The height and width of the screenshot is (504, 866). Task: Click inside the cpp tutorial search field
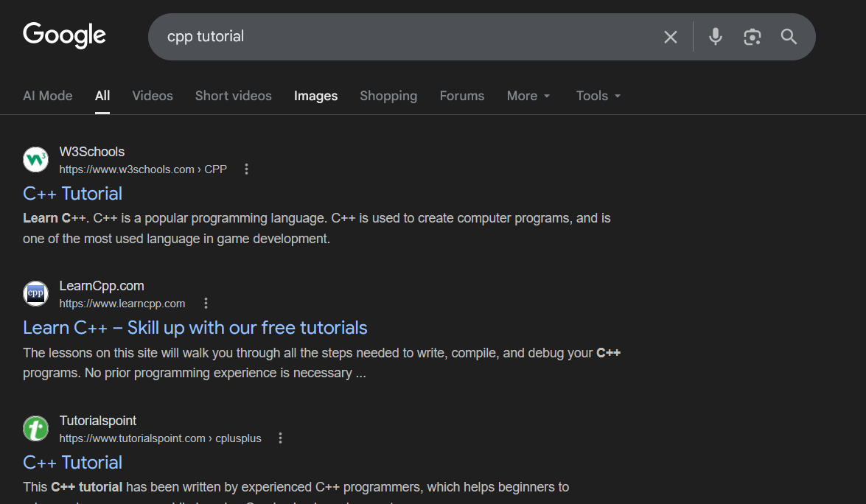pos(405,37)
